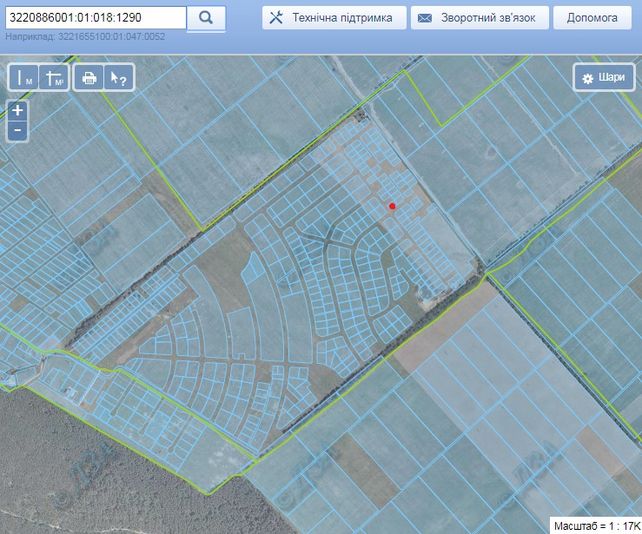
Task: Open the Шари layers panel
Action: point(604,77)
